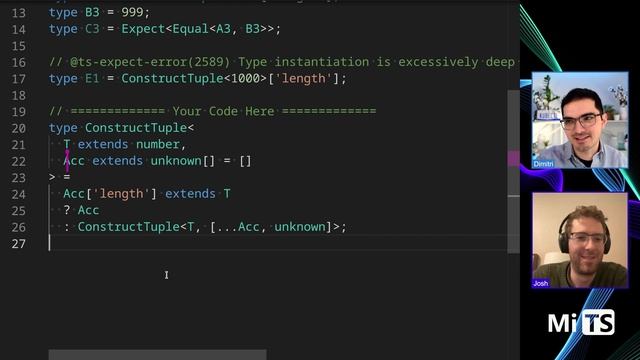
Task: Click 'type B3 = 999;' code line
Action: coord(100,12)
